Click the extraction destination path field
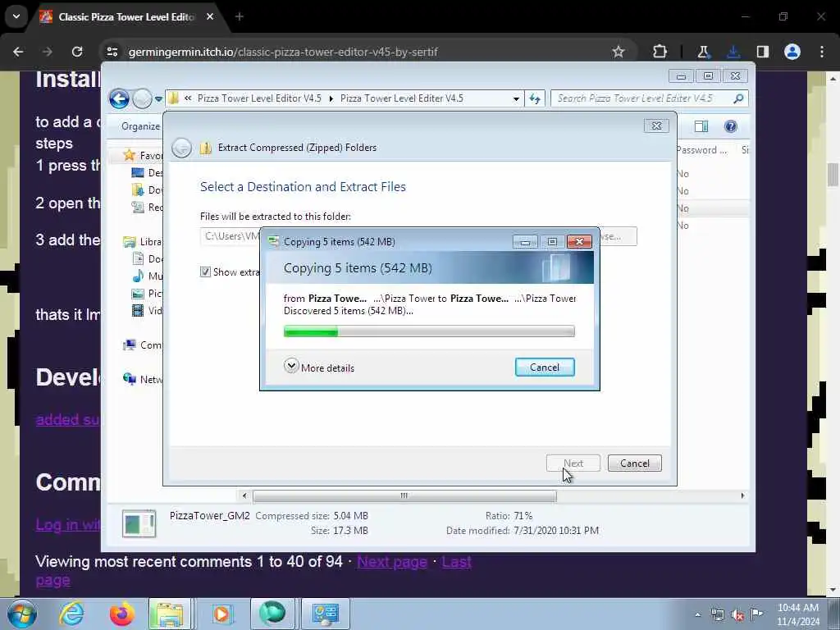This screenshot has height=630, width=840. 231,236
